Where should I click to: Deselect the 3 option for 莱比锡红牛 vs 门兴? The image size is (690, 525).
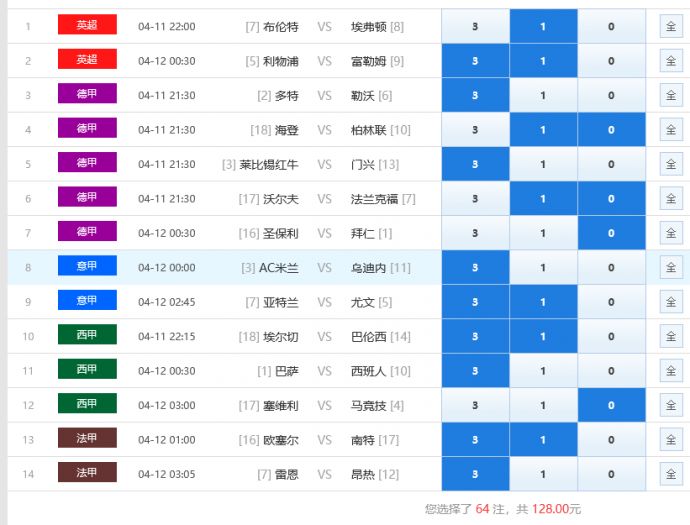tap(475, 164)
